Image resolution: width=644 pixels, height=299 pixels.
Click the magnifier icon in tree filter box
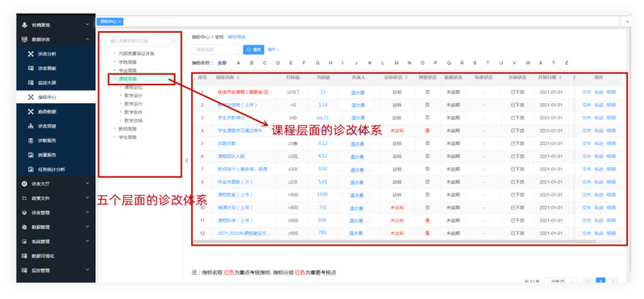[173, 40]
